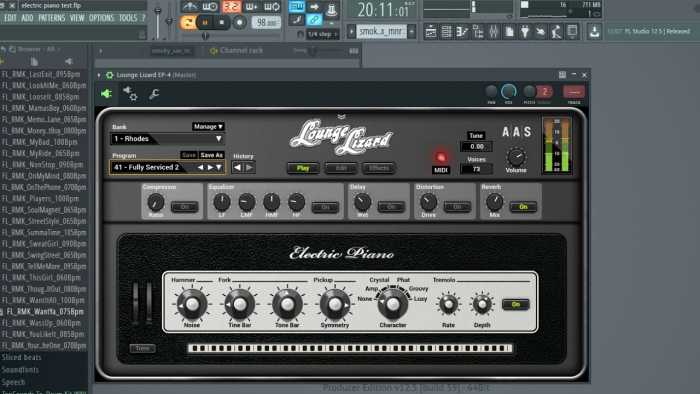Open the EDIT menu
Image resolution: width=700 pixels, height=394 pixels.
click(x=10, y=18)
